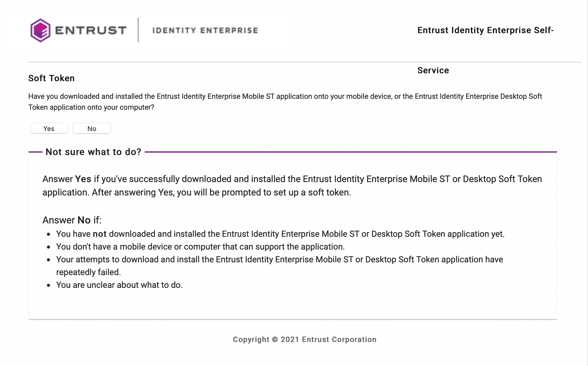Click the 'Not sure what to do?' legend

[93, 152]
